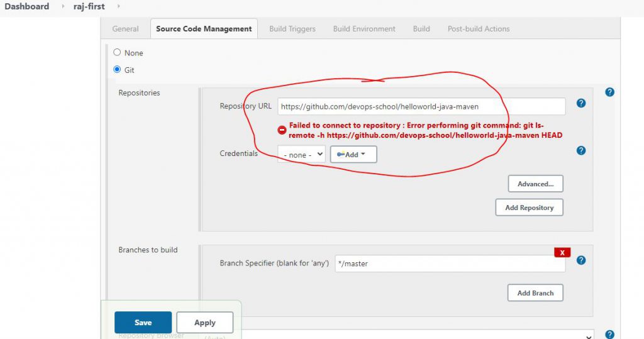Click help icon beside Repository URL field
The image size is (644, 339).
coord(580,103)
